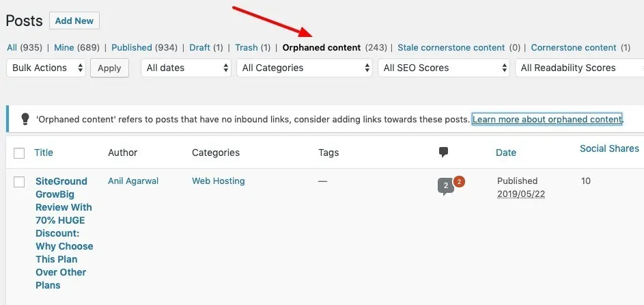View Cornerstone content posts
This screenshot has height=305, width=644.
[x=574, y=48]
